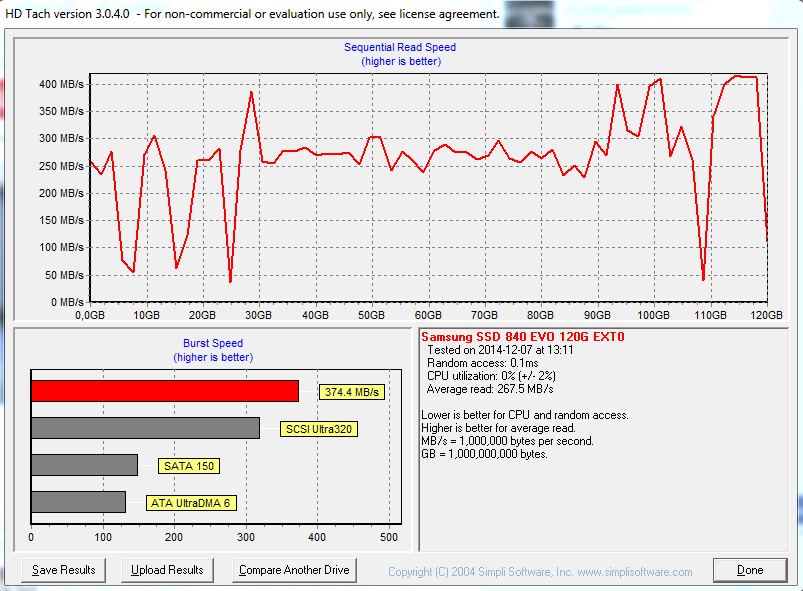
Task: Click the Lower is better for CPU note
Action: tap(525, 415)
